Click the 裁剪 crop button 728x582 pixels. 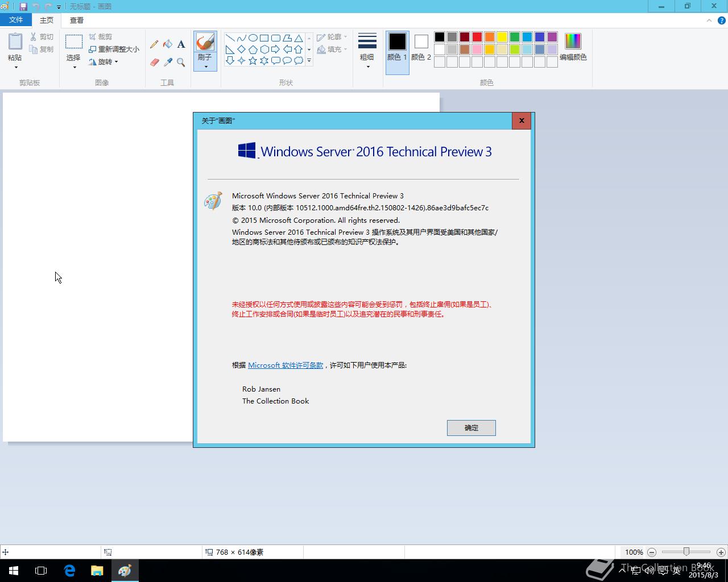click(101, 37)
